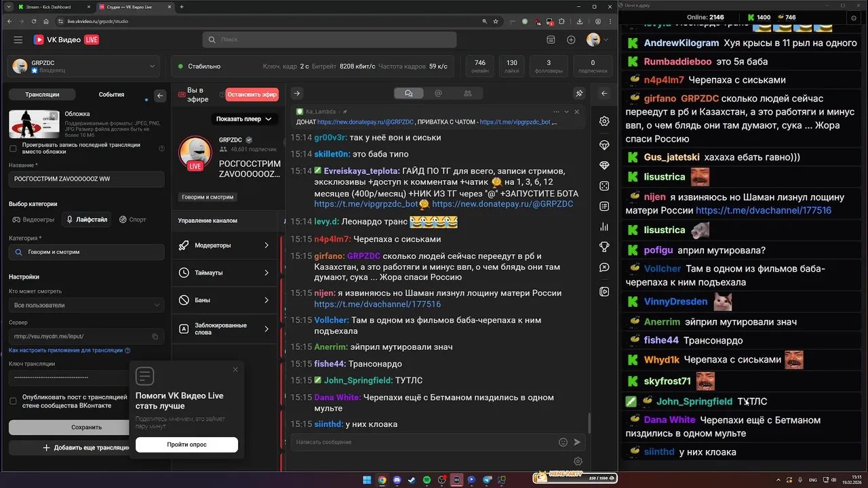
Task: Send the chat message with arrow icon
Action: 577,442
